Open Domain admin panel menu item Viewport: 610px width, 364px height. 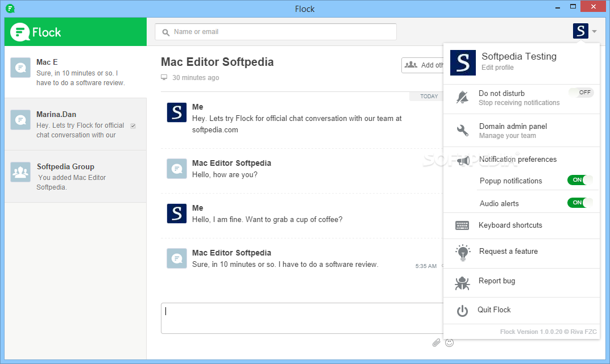point(521,131)
